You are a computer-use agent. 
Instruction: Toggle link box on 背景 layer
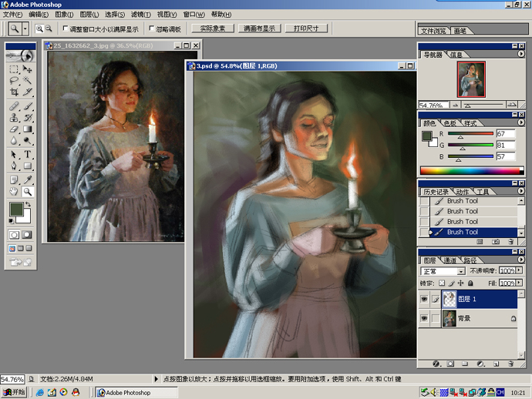[x=436, y=318]
